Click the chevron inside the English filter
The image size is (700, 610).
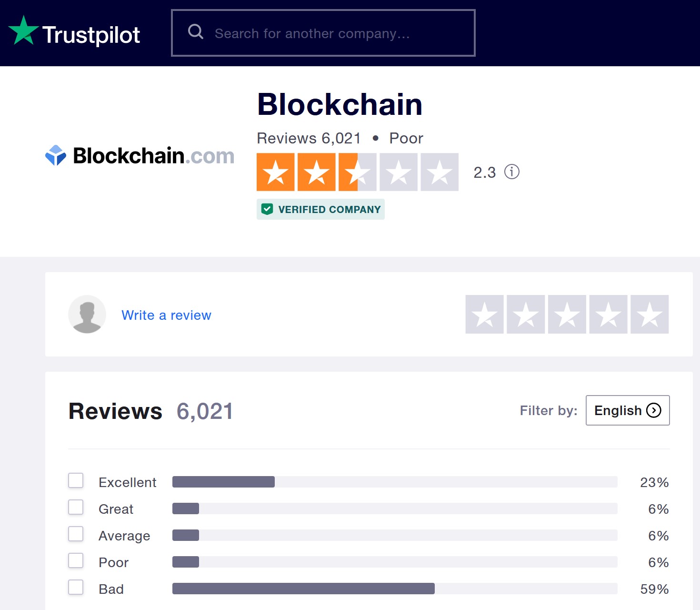click(654, 410)
